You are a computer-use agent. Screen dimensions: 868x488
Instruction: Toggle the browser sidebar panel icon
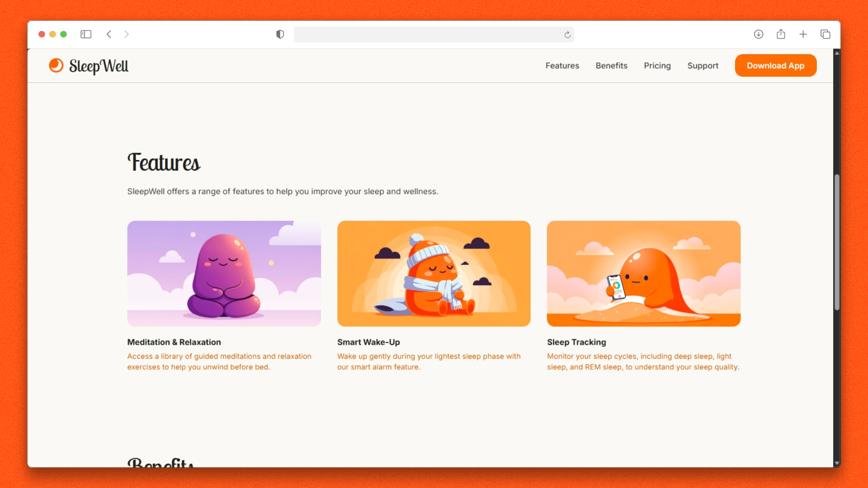[86, 34]
